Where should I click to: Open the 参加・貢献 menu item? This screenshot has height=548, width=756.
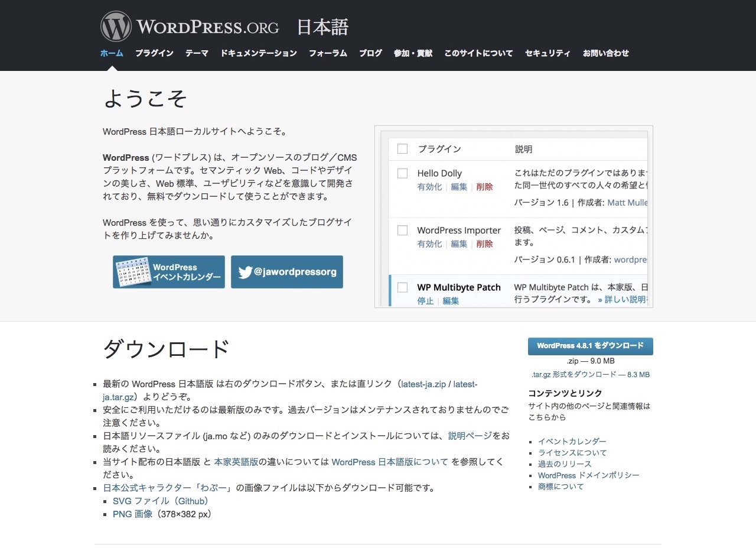(x=413, y=53)
